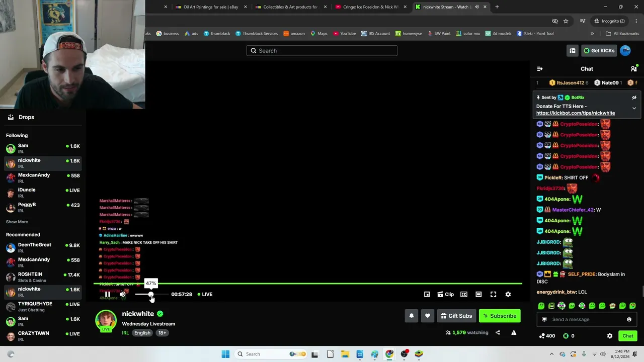
Task: Expand the pinned message chevron
Action: click(x=634, y=108)
